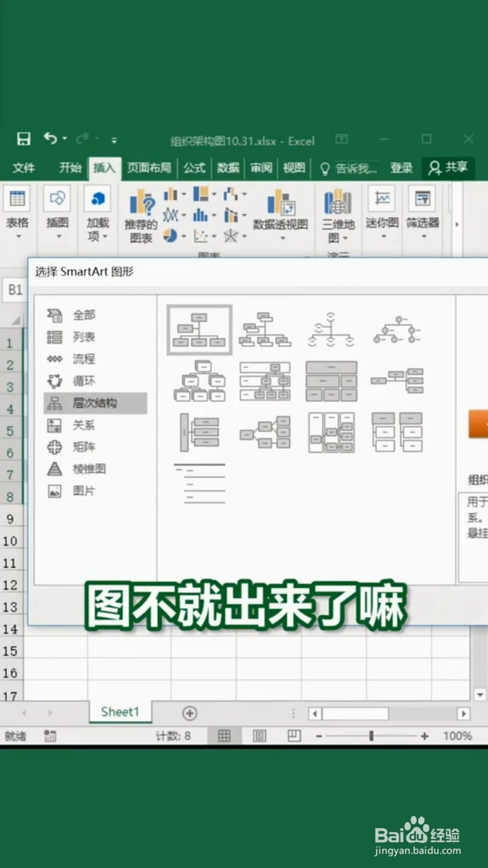Image resolution: width=488 pixels, height=868 pixels.
Task: Open the 迷你图 sparklines dropdown
Action: (x=382, y=214)
